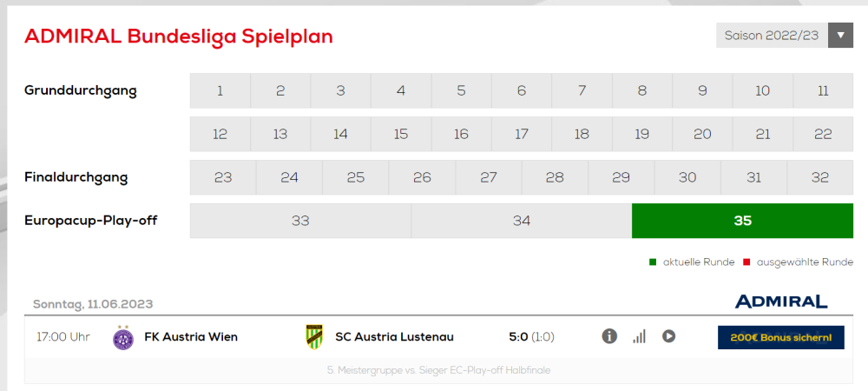The height and width of the screenshot is (391, 868).
Task: Open match statistics bar chart icon
Action: (x=639, y=336)
